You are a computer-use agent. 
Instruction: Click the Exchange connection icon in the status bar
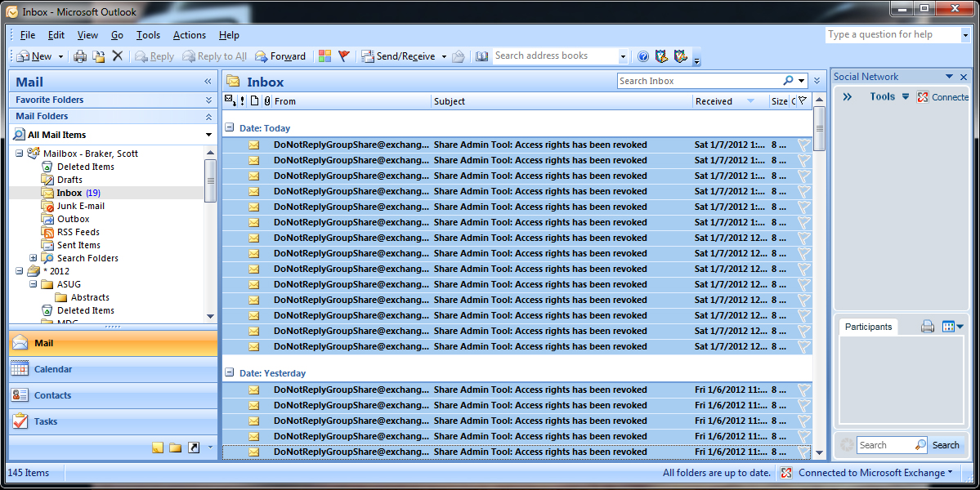pos(786,473)
